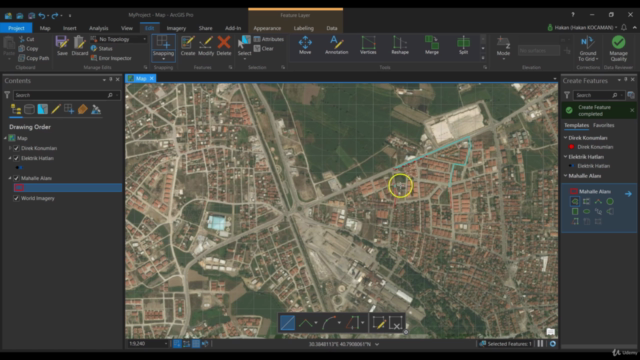Open the Modify features tool

[x=206, y=45]
